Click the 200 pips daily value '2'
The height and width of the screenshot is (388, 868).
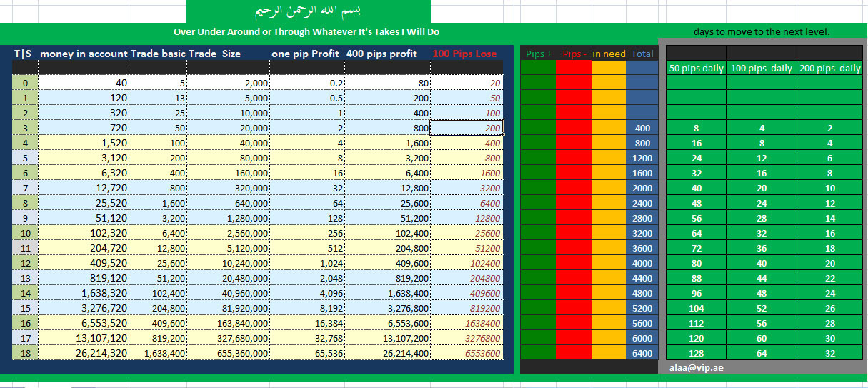click(830, 128)
